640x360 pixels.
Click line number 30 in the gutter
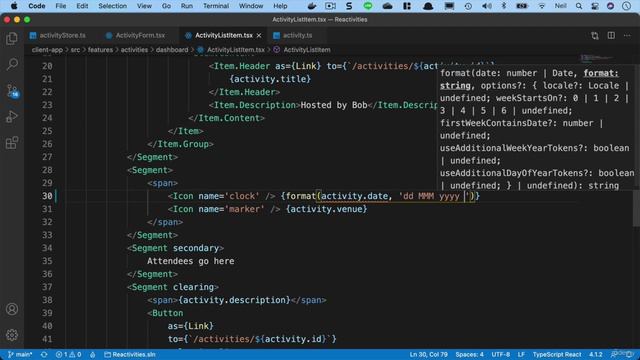47,196
